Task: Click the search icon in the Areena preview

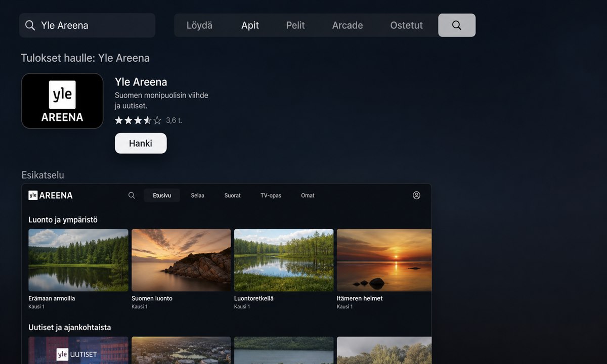Action: click(x=132, y=195)
